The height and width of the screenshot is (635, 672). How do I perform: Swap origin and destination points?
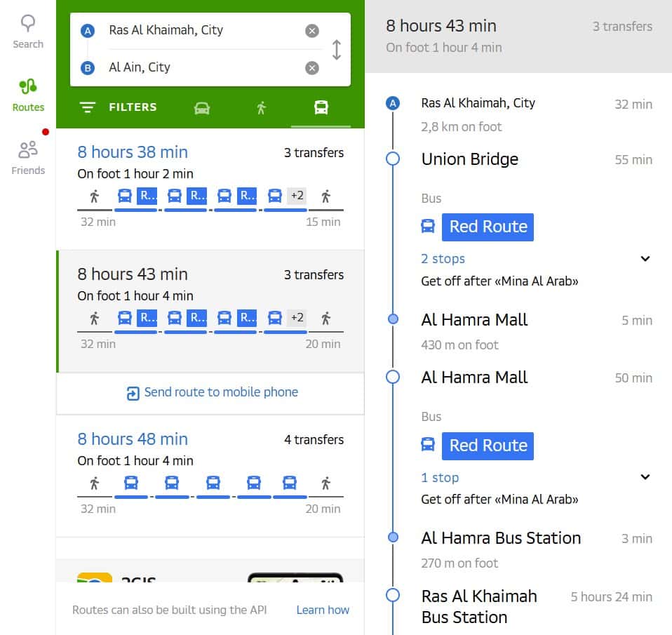coord(337,50)
